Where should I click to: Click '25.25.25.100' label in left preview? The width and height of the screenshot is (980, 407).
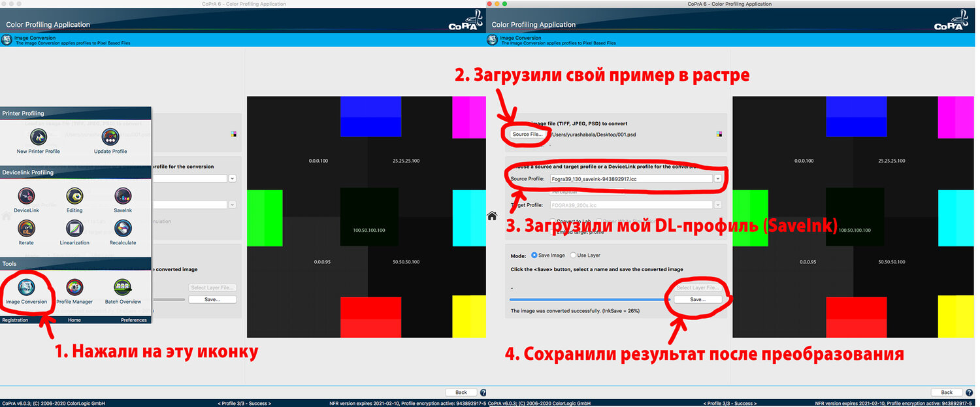[406, 160]
